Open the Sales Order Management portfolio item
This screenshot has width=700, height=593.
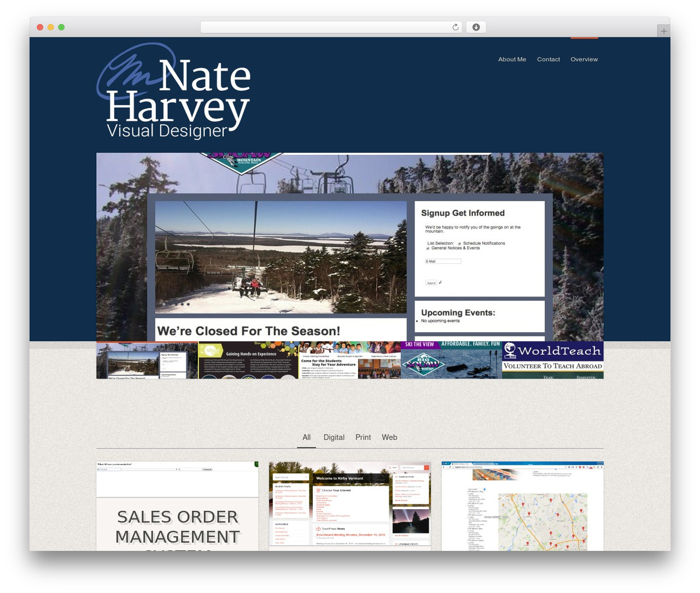177,506
